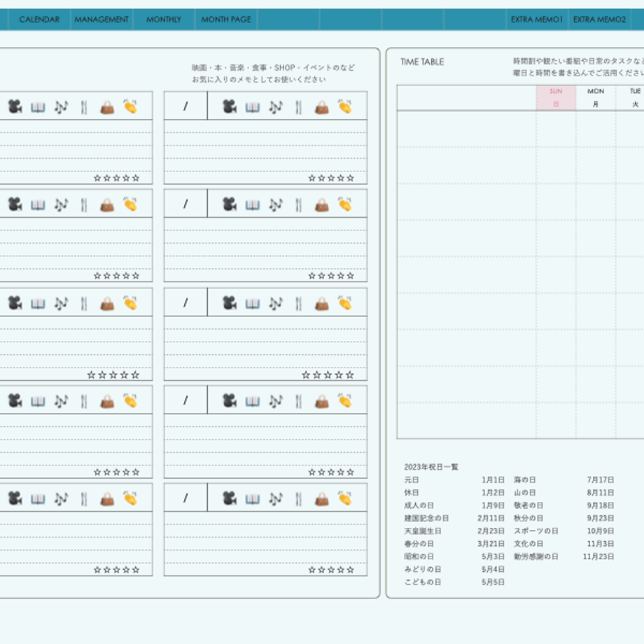Screen dimensions: 644x644
Task: Choose book icon in fourth right-column card
Action: [x=253, y=401]
